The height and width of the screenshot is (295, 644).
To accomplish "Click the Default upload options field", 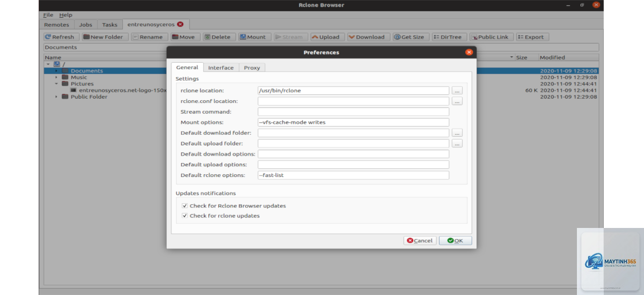I will click(x=353, y=165).
